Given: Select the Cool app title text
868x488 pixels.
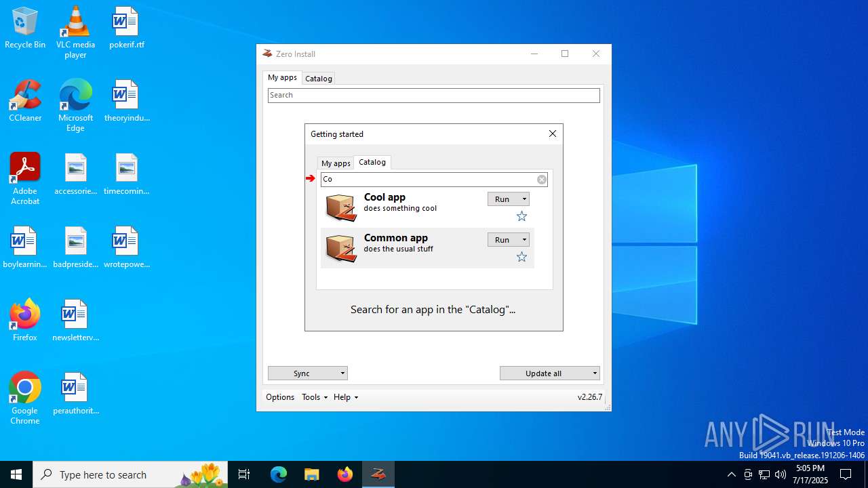Looking at the screenshot, I should coord(384,197).
